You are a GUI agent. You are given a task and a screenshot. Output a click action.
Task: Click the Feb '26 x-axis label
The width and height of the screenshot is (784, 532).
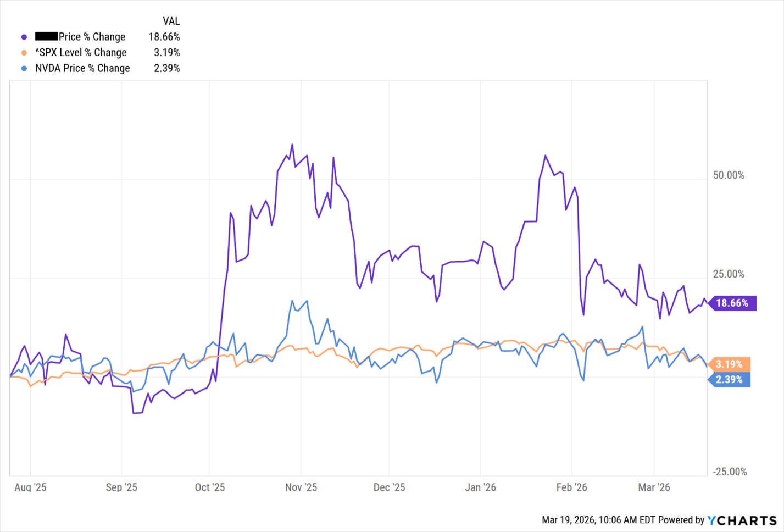point(572,487)
